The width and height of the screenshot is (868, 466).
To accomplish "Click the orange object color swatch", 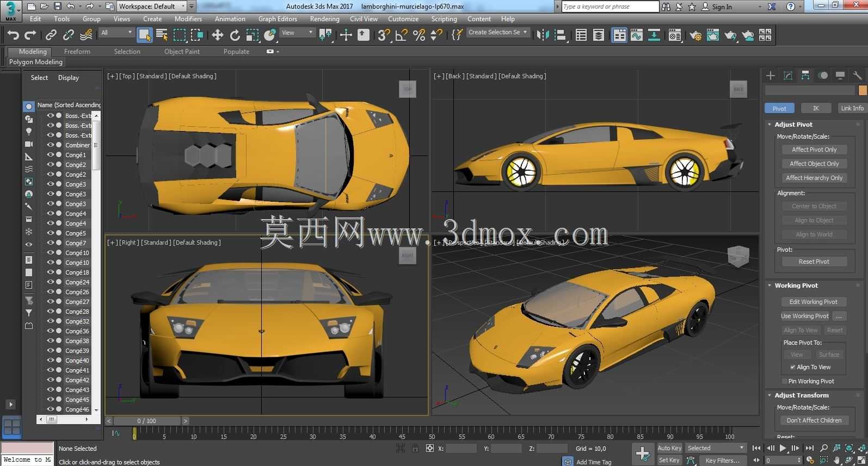I will click(863, 90).
